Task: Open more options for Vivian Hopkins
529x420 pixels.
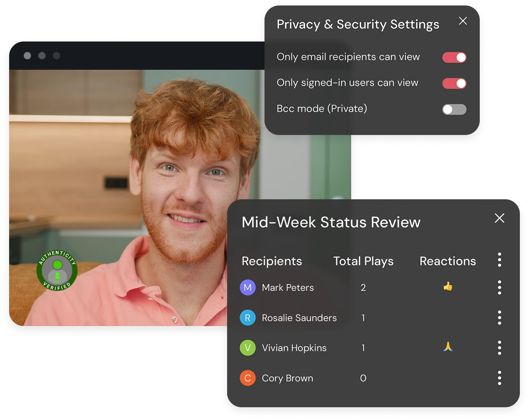Action: pos(499,348)
